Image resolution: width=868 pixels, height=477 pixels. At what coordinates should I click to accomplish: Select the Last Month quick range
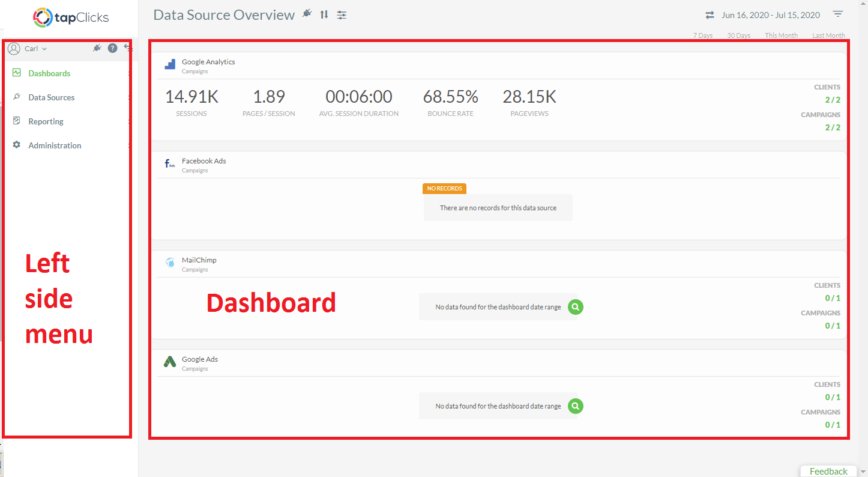point(828,35)
